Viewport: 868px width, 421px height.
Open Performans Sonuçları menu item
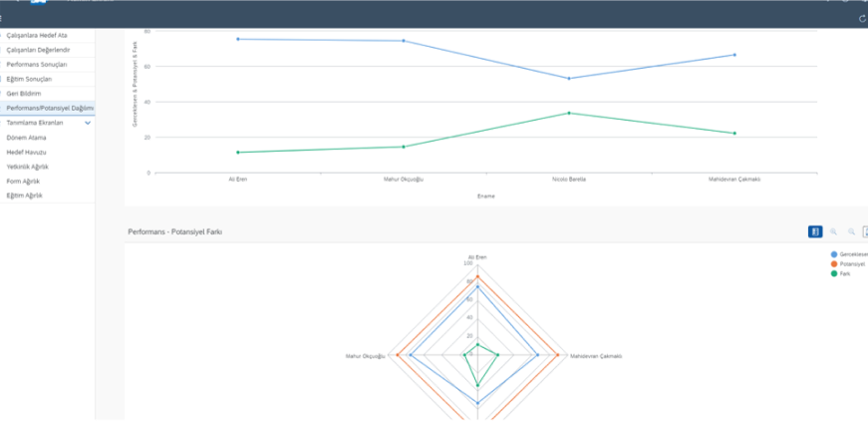point(48,64)
